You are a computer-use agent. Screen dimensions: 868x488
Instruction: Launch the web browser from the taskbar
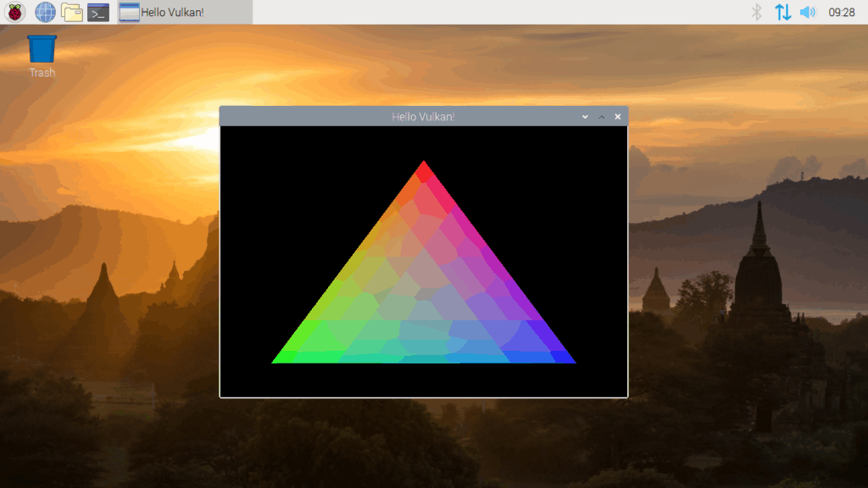point(43,12)
